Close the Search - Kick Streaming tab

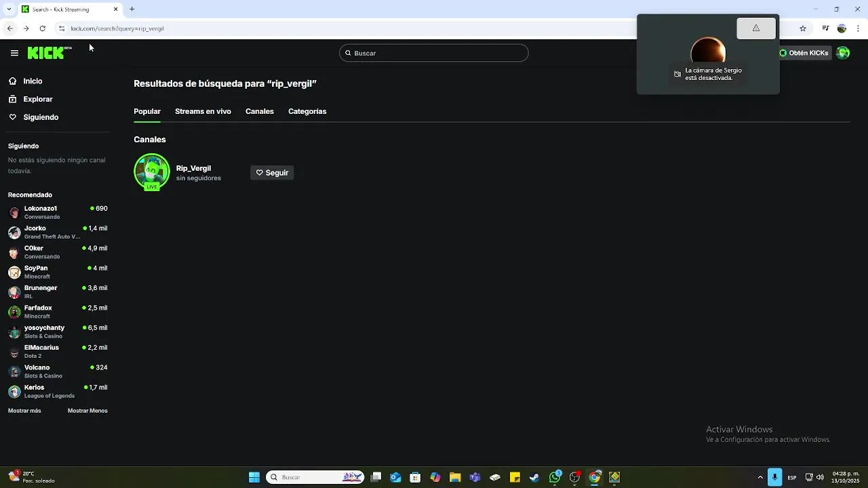click(x=115, y=9)
